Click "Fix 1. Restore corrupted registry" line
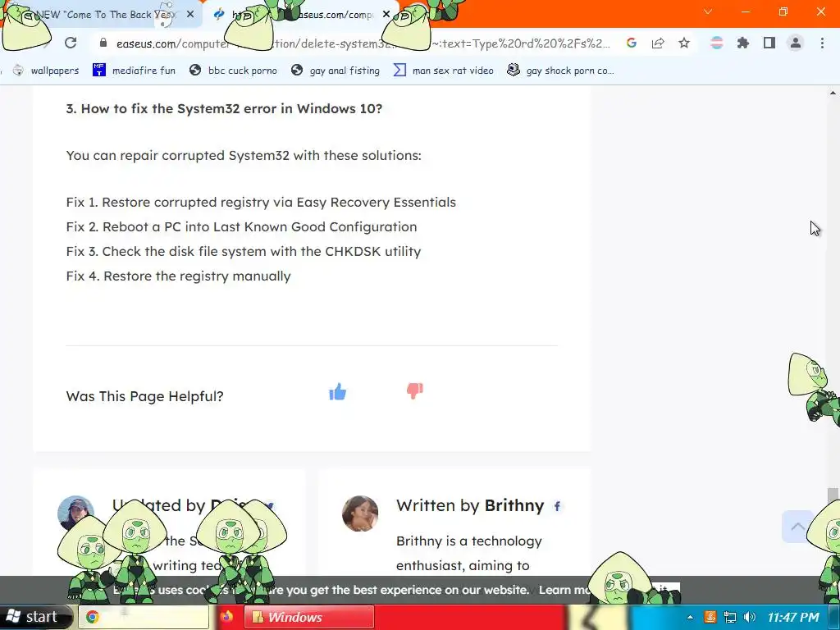This screenshot has height=630, width=840. pyautogui.click(x=261, y=202)
